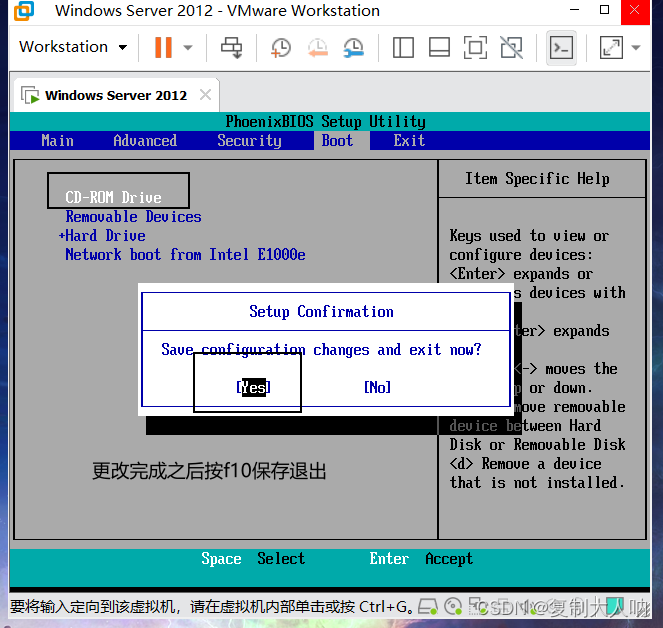The width and height of the screenshot is (663, 628).
Task: Select CD-ROM Drive boot entry
Action: (x=113, y=197)
